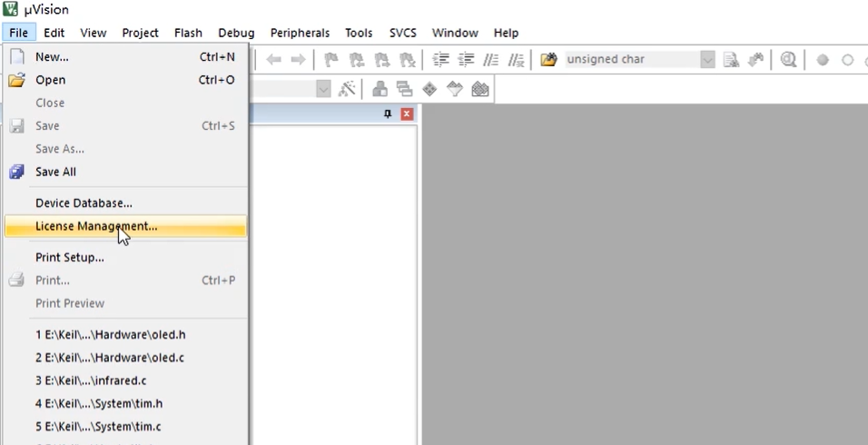Viewport: 868px width, 445px height.
Task: Open the Flash menu
Action: coord(188,33)
